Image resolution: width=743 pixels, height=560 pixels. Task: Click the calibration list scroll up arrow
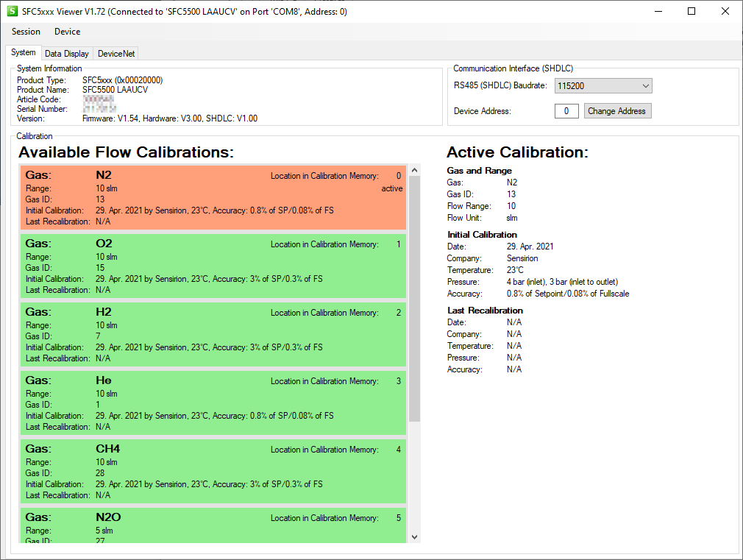(414, 171)
